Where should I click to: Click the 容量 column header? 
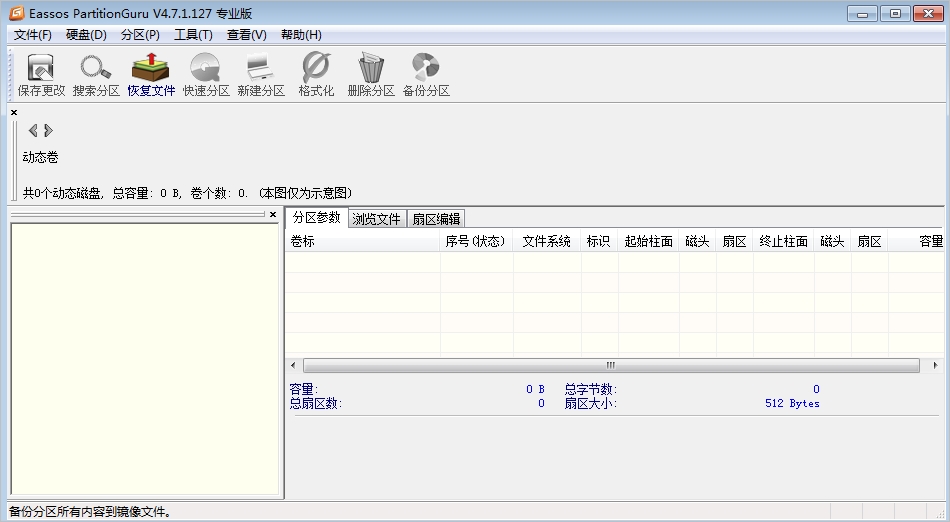pos(916,241)
